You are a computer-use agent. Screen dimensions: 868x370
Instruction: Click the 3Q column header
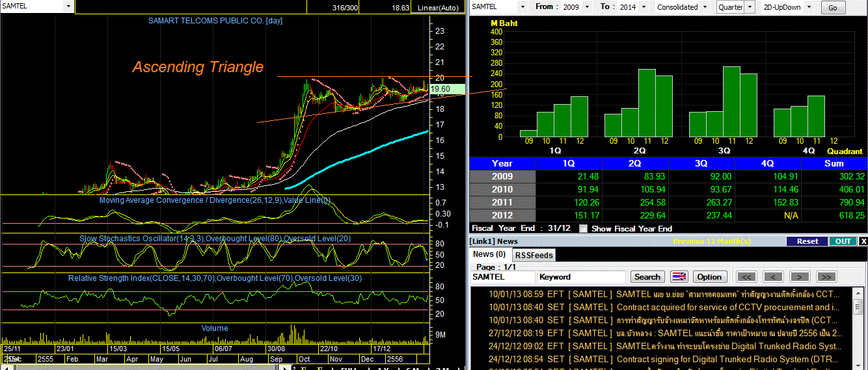(701, 163)
